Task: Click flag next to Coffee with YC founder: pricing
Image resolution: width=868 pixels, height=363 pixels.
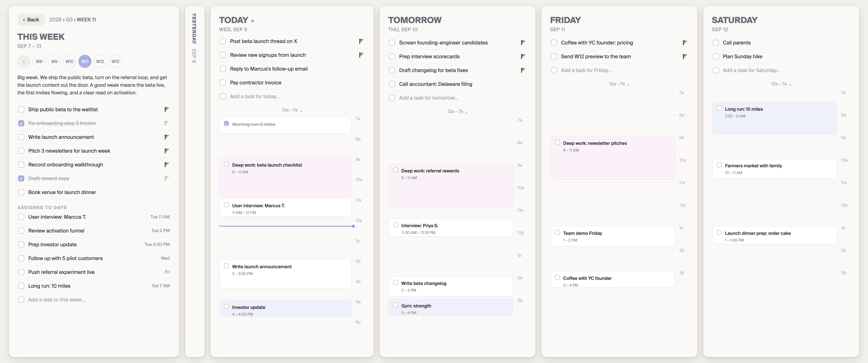Action: pos(685,43)
